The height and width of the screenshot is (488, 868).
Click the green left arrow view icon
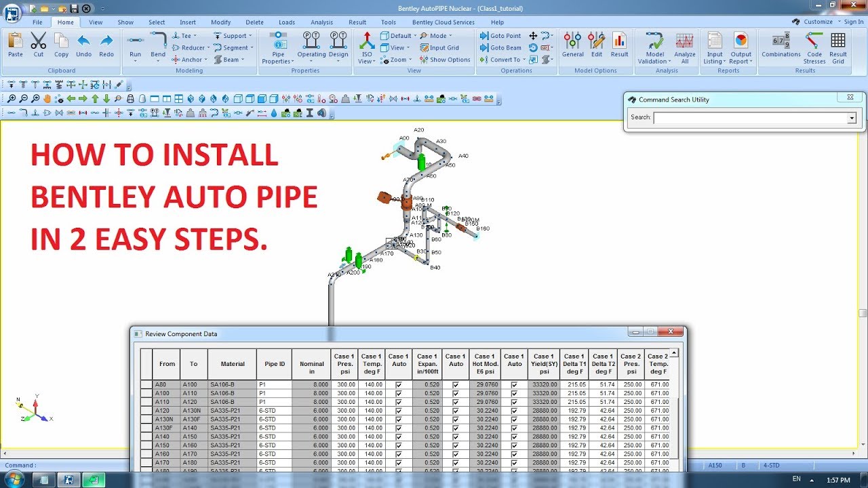[x=71, y=99]
